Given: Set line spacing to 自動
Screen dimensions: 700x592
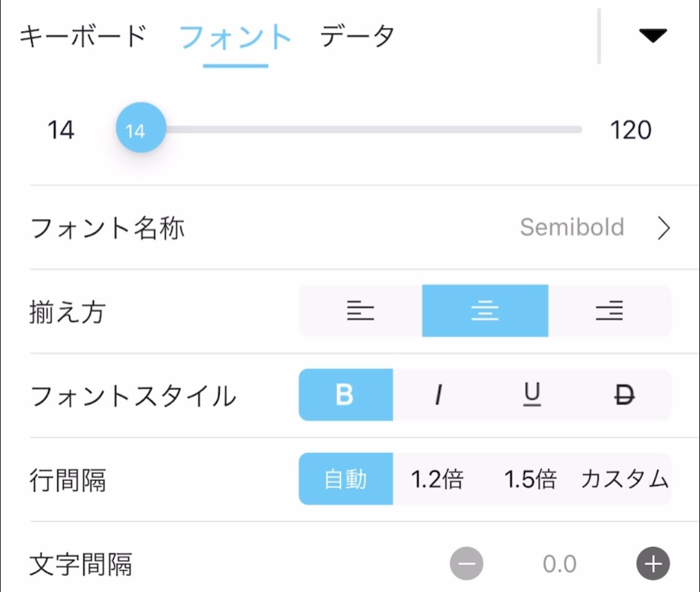Looking at the screenshot, I should pos(345,479).
